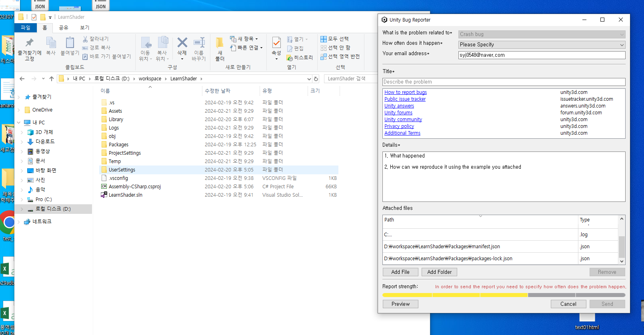
Task: Click the Add Folder button
Action: click(x=439, y=272)
